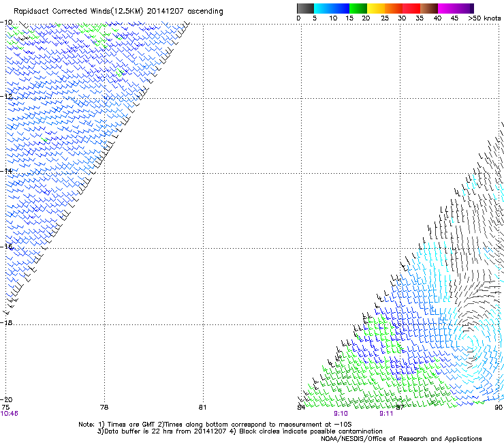Click the longitude label 84
The image size is (504, 443).
point(301,408)
